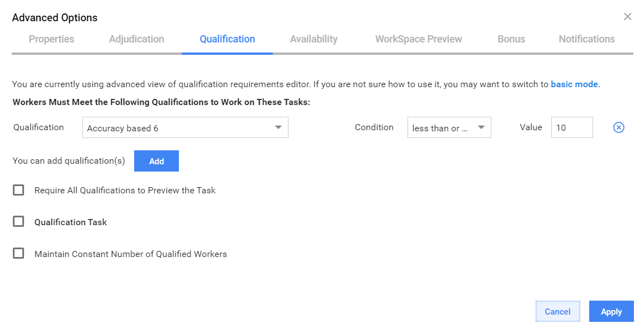This screenshot has width=644, height=328.
Task: Switch to the Properties tab
Action: click(51, 39)
